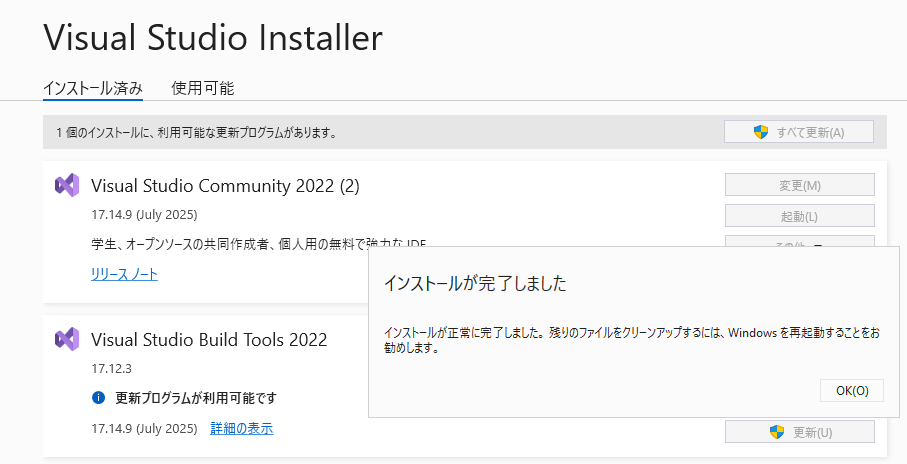Click the shield icon on すべて更新 button

(761, 132)
